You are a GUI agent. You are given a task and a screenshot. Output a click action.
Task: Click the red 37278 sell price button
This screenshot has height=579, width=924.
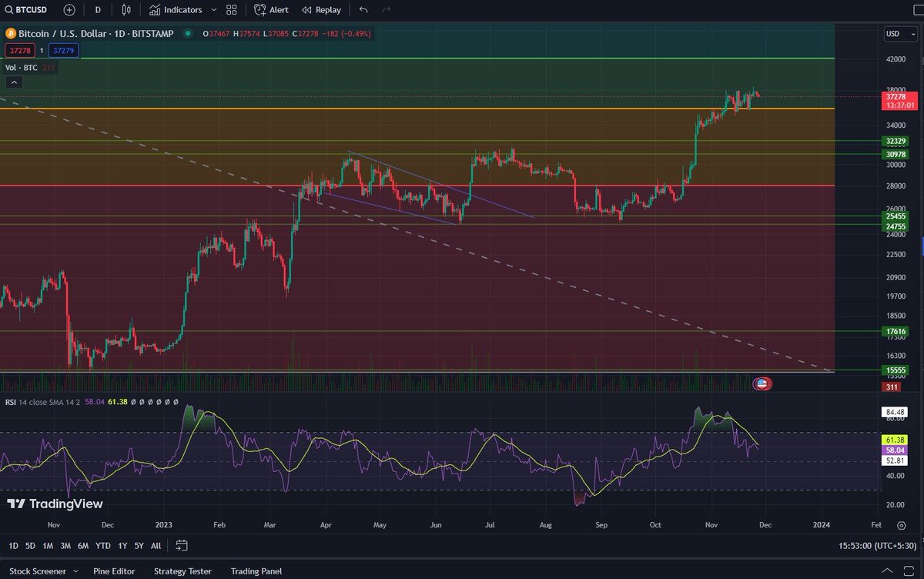coord(19,50)
